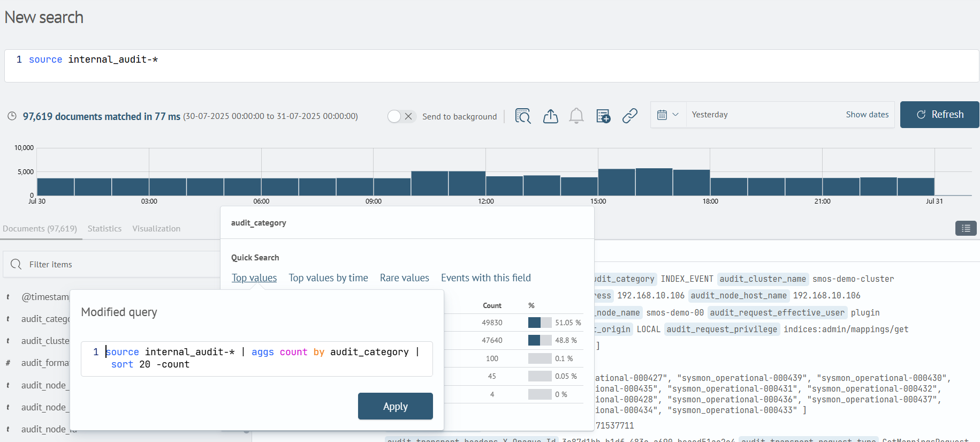Click the type icon next to @timestamp
This screenshot has width=980, height=442.
(8, 297)
